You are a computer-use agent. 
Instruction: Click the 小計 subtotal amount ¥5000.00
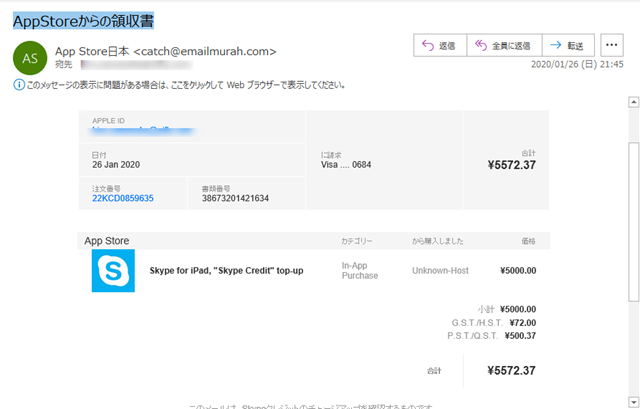[518, 309]
